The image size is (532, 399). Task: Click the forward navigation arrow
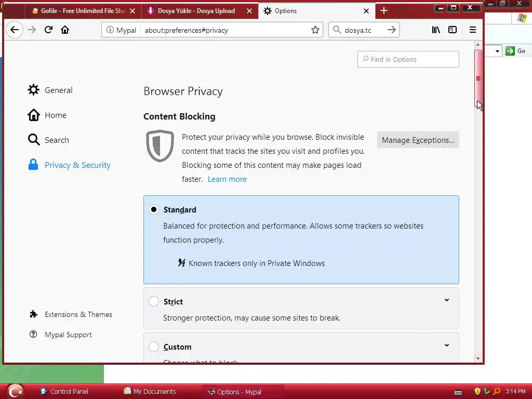click(32, 30)
